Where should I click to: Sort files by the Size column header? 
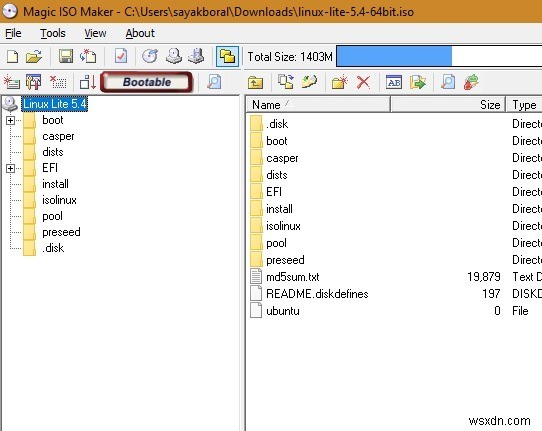tap(448, 105)
